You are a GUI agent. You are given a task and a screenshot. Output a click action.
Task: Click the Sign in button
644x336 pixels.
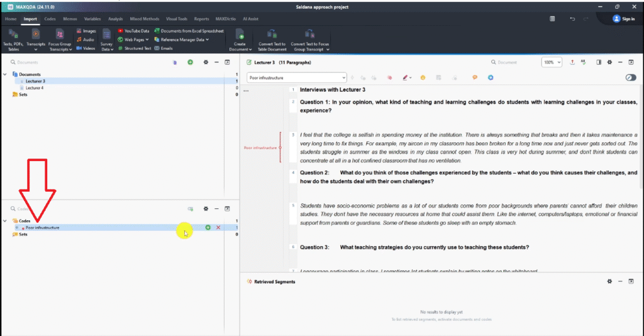coord(623,19)
